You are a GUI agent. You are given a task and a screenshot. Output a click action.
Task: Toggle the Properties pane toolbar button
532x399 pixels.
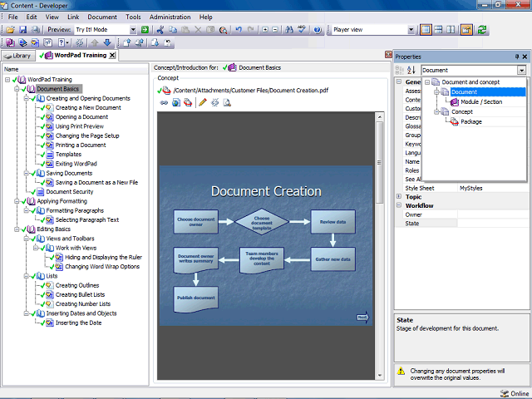(x=466, y=30)
